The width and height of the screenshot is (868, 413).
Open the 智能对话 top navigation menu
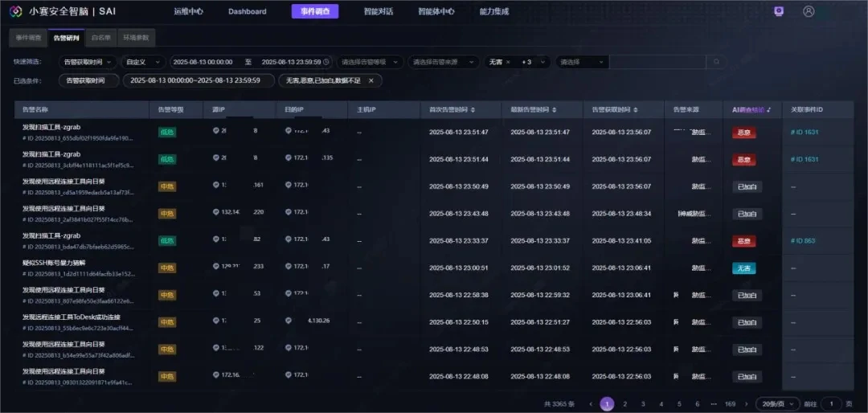point(379,11)
